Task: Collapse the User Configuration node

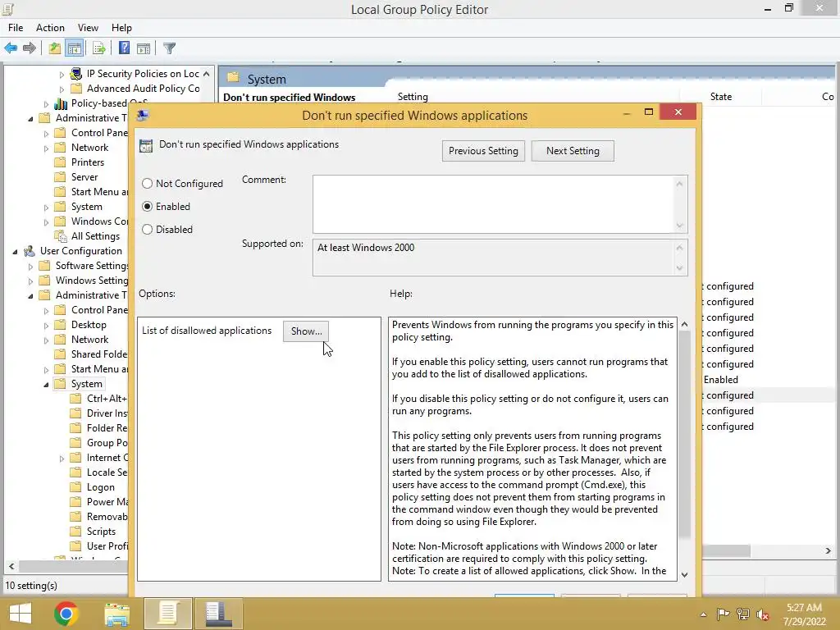Action: point(15,251)
